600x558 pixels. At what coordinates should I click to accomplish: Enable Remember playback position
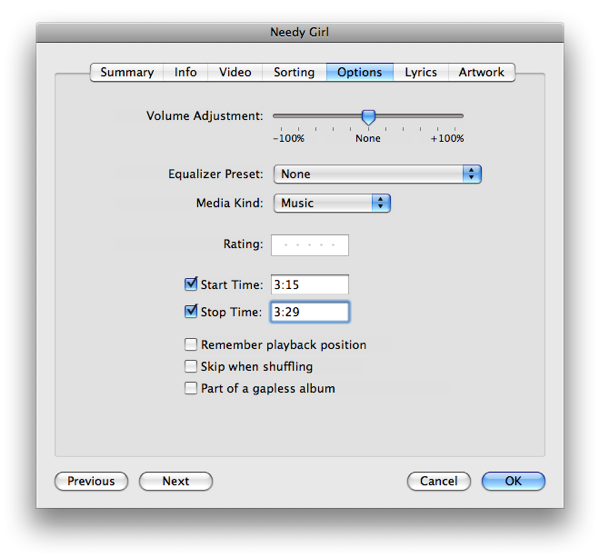(x=191, y=345)
